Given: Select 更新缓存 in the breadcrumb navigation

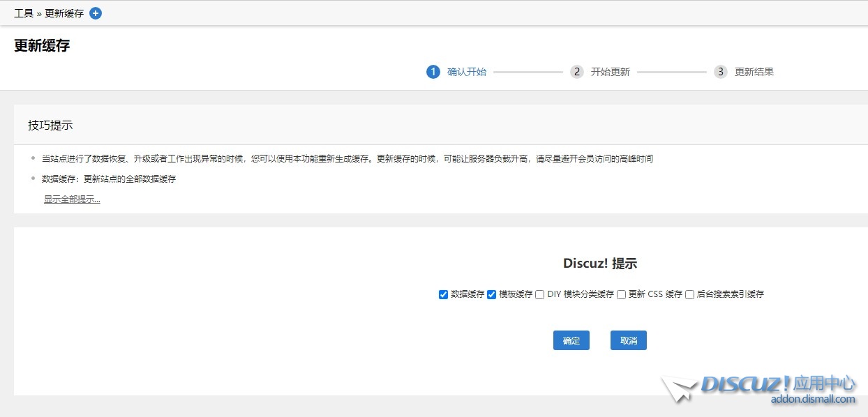Looking at the screenshot, I should point(63,13).
